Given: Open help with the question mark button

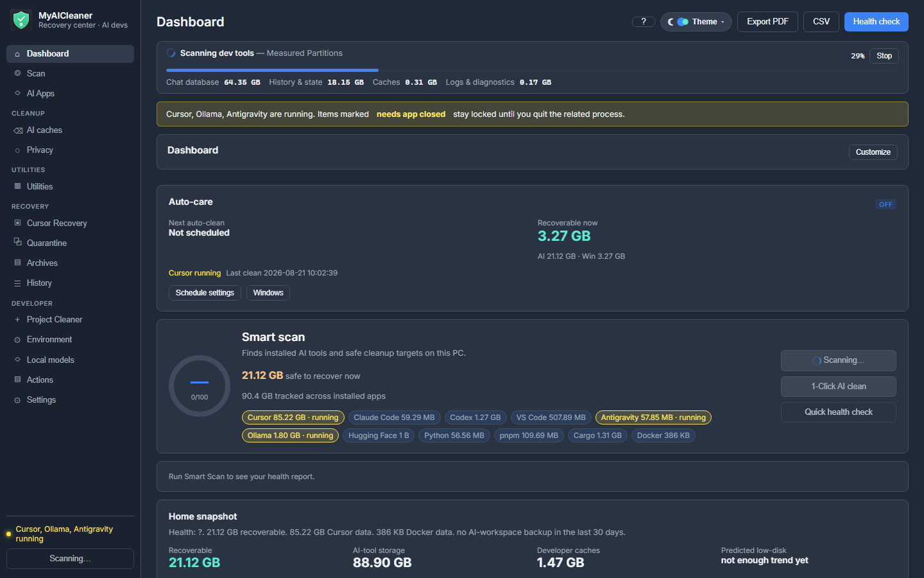Looking at the screenshot, I should [644, 22].
